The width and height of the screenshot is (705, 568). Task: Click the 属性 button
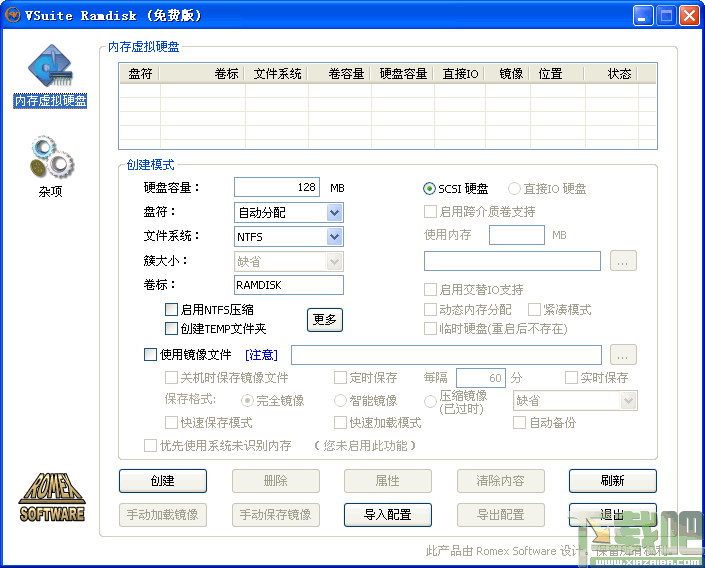(x=388, y=481)
